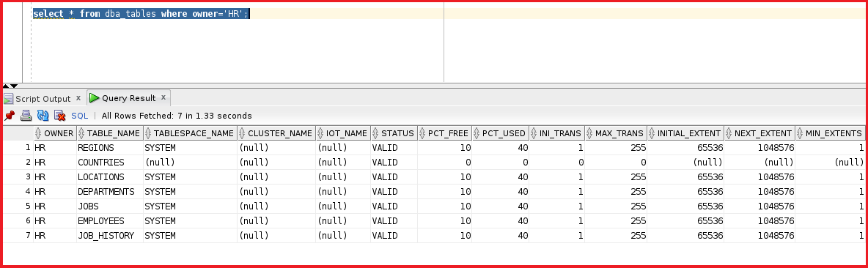Click the MIN_EXTENTS column header

pyautogui.click(x=830, y=133)
